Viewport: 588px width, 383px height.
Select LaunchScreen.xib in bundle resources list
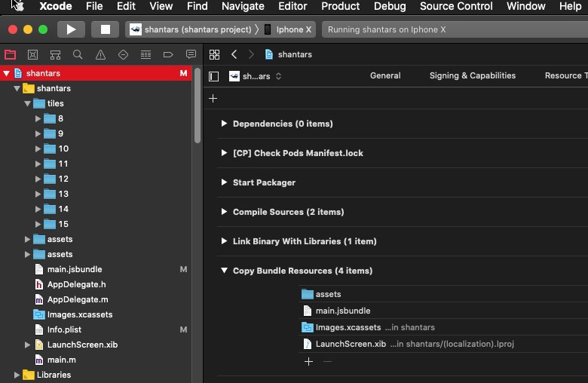(x=443, y=344)
